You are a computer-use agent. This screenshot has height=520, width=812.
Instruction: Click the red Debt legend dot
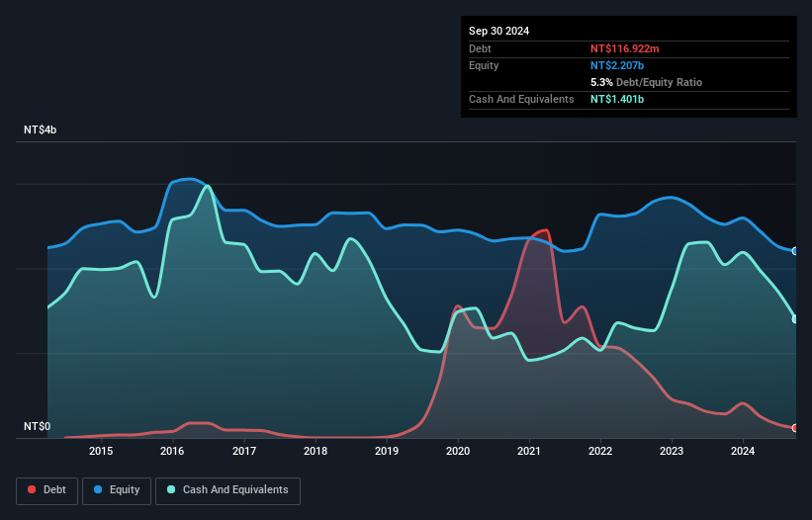[x=32, y=489]
